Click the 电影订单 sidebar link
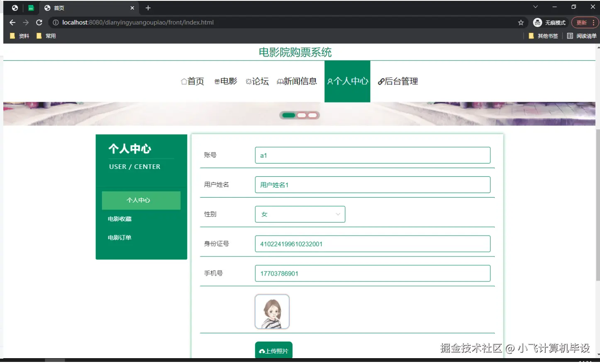 [x=119, y=237]
